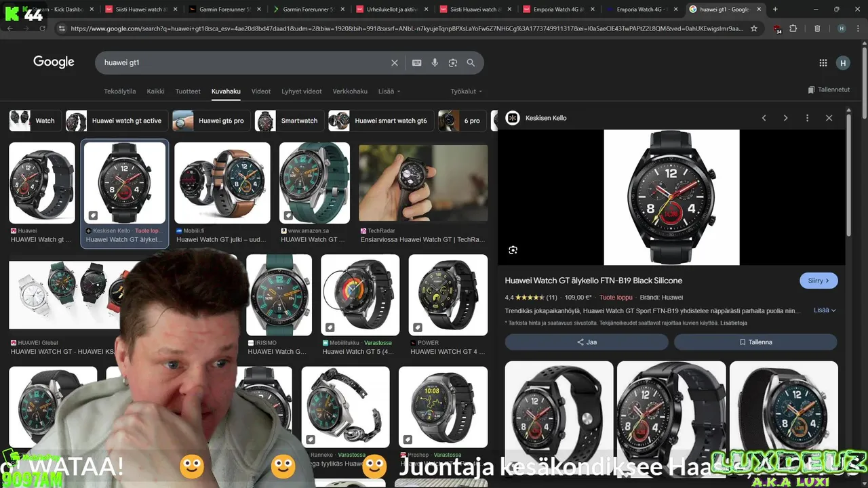Click the product title Huawei Watch GT älykello
This screenshot has width=868, height=488.
coord(593,281)
